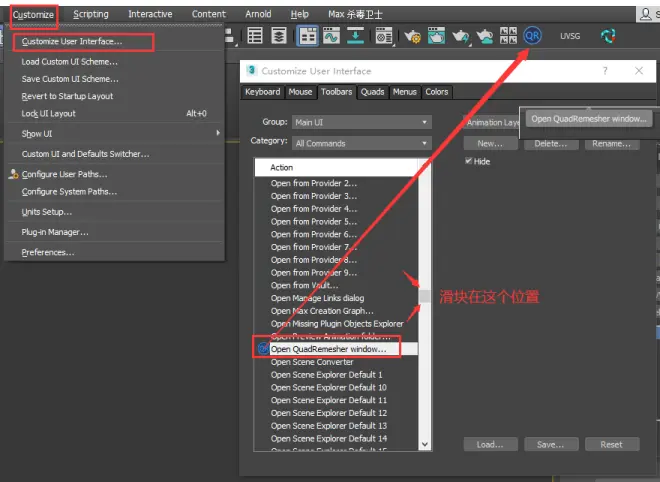Expand the Category All Commands dropdown
Image resolution: width=660 pixels, height=482 pixels.
[x=362, y=144]
